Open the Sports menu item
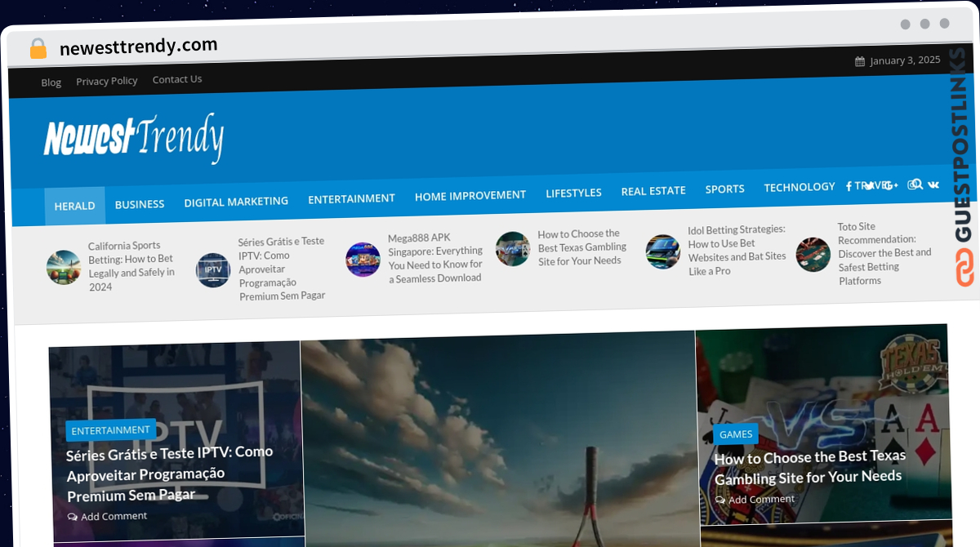This screenshot has width=980, height=547. (x=725, y=189)
